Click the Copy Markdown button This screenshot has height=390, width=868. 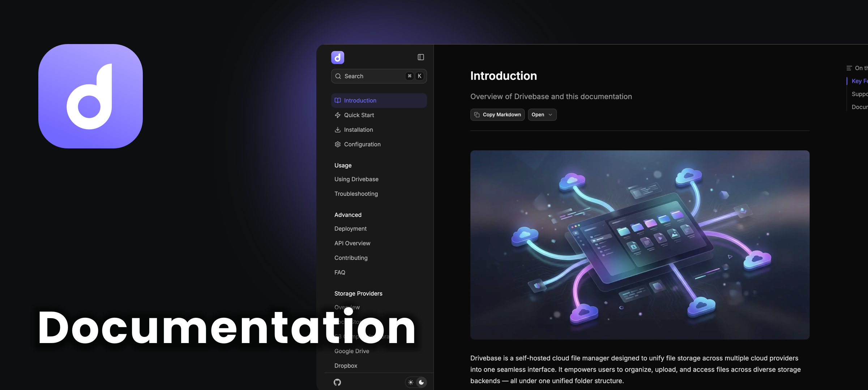click(x=497, y=114)
